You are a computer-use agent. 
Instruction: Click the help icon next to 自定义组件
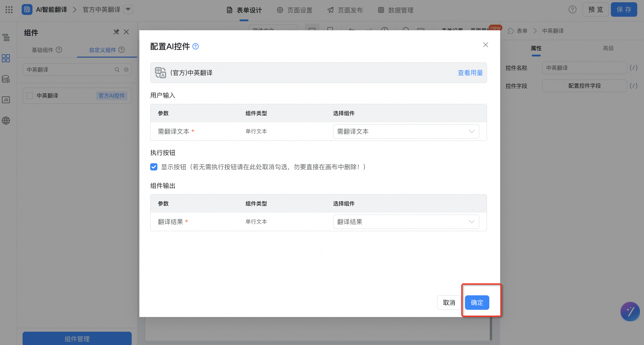(122, 50)
